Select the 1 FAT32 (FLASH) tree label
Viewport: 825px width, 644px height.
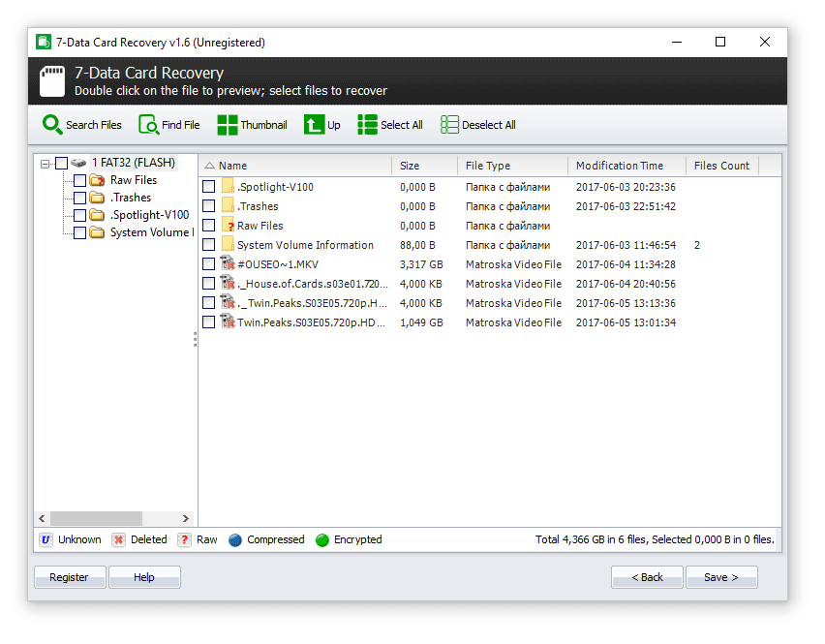point(134,163)
